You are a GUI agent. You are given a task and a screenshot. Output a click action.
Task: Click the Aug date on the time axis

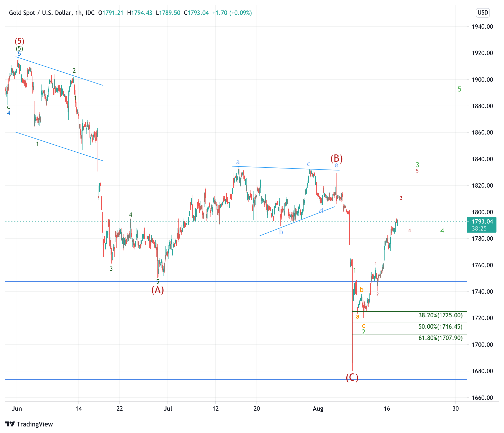(318, 409)
